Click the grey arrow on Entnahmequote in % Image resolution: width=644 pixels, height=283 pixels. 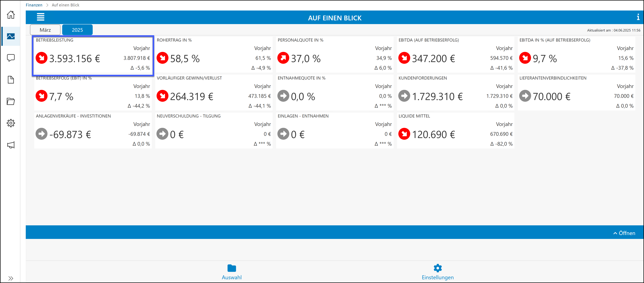point(283,96)
